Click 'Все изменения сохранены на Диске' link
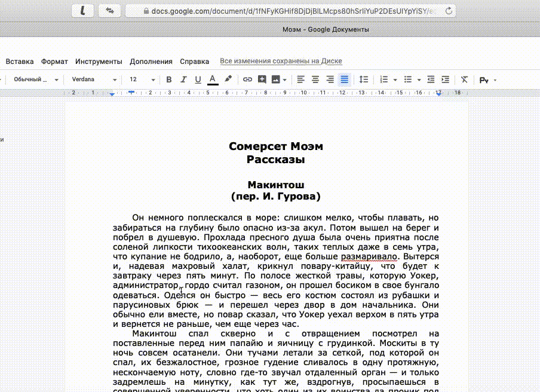 pos(281,61)
